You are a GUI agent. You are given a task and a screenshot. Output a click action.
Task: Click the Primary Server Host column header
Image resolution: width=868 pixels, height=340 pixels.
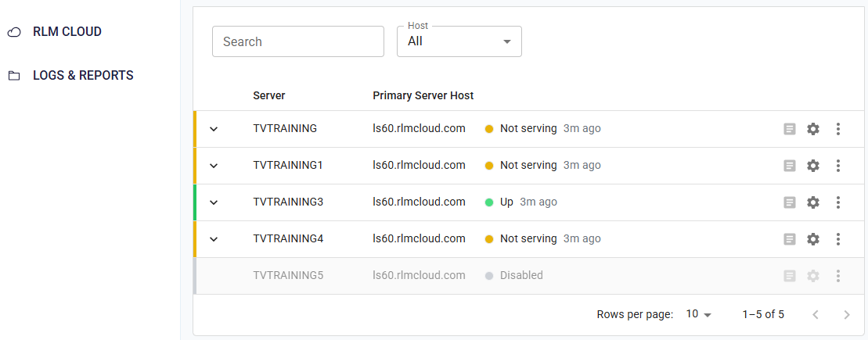click(x=423, y=95)
